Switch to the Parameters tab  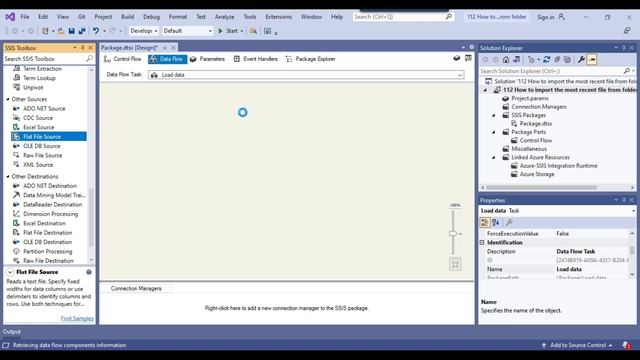pos(207,59)
